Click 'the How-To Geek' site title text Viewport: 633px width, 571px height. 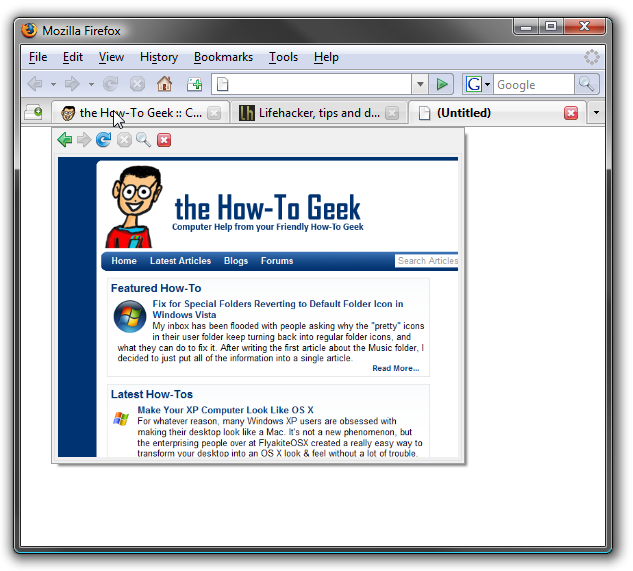267,207
